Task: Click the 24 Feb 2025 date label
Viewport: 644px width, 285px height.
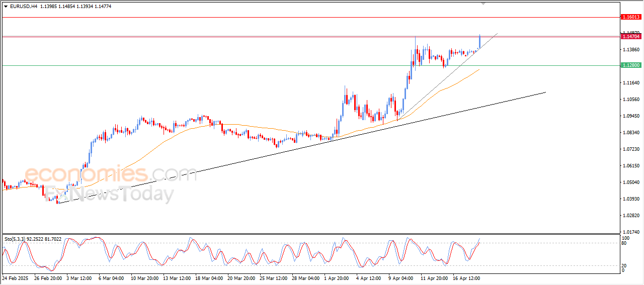Action: click(16, 277)
